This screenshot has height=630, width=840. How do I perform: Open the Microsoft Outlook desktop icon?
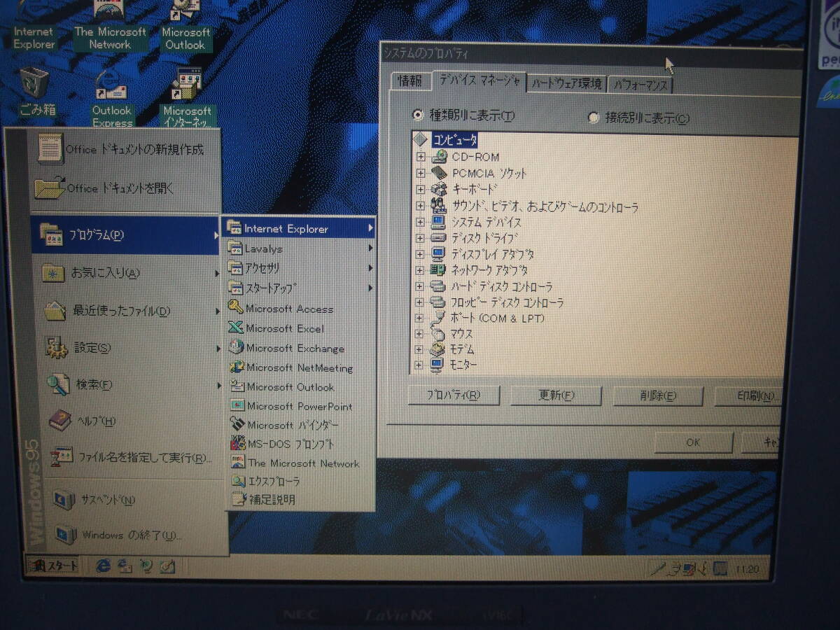coord(186,24)
